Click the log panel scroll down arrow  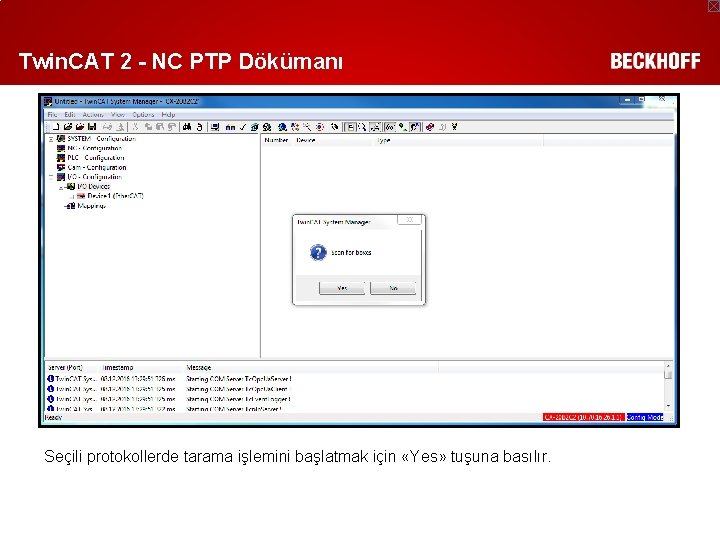[668, 406]
